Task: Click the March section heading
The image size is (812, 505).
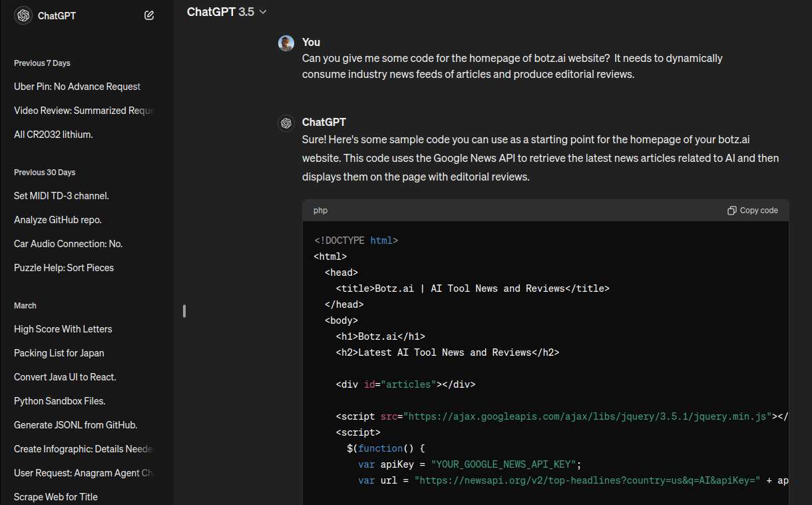Action: coord(25,306)
